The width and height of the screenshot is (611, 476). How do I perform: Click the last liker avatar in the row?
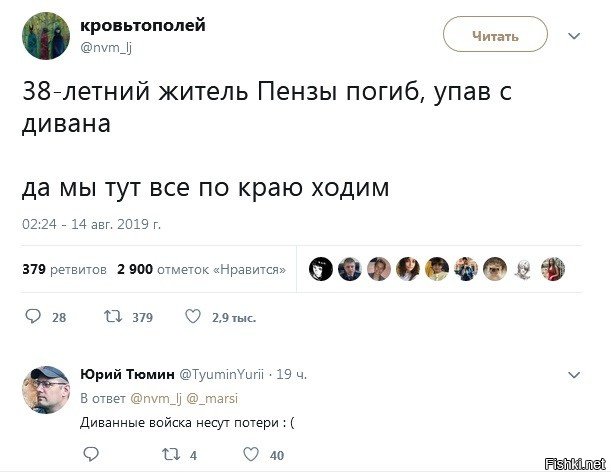pos(554,269)
